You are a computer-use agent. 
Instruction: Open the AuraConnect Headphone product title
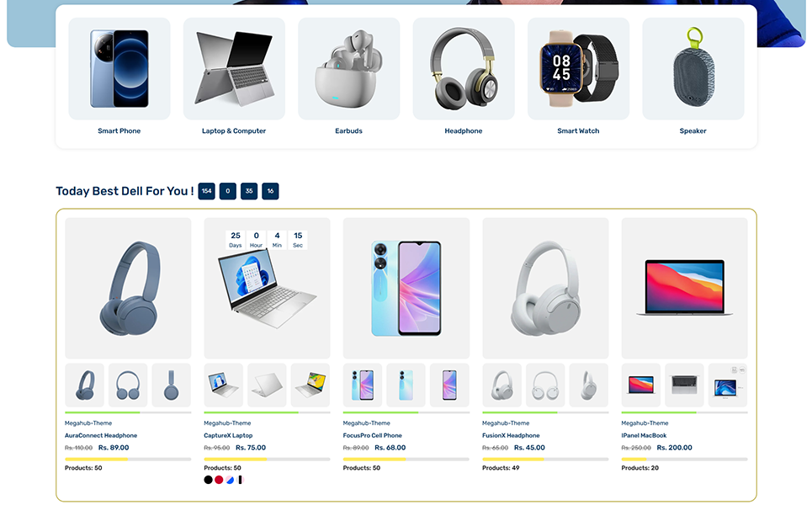101,436
